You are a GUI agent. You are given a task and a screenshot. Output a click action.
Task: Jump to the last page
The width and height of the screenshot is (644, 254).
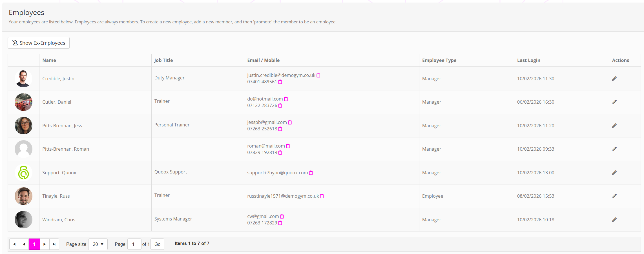click(x=54, y=244)
